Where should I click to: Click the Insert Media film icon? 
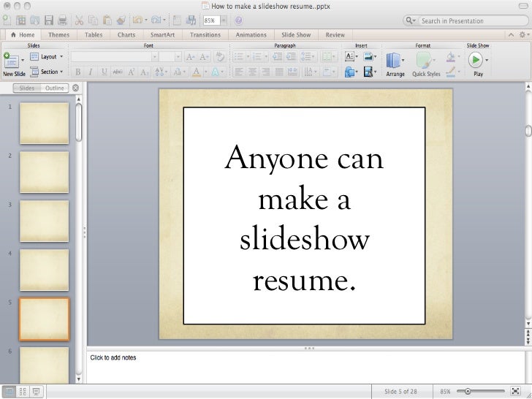[x=368, y=72]
